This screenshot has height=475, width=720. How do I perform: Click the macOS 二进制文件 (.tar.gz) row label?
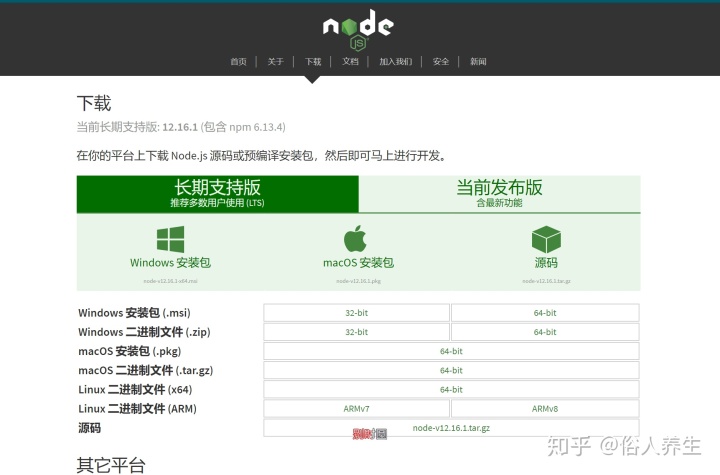point(146,371)
